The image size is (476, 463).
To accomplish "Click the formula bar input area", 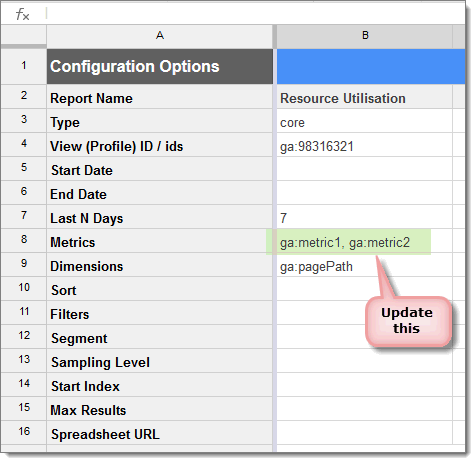I will click(256, 14).
